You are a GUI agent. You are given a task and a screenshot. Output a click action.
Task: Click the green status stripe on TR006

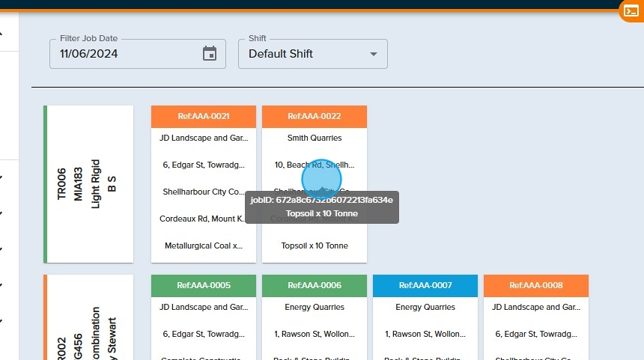point(46,184)
